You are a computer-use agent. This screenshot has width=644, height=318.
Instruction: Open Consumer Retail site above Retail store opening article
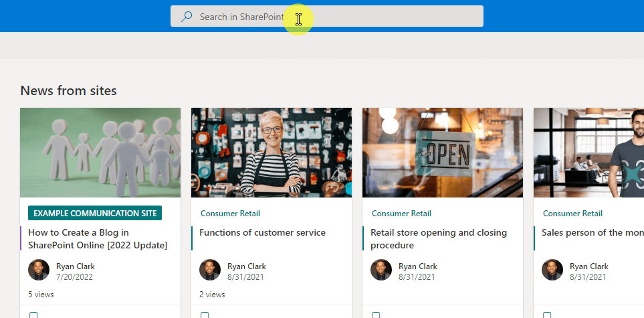click(x=402, y=214)
